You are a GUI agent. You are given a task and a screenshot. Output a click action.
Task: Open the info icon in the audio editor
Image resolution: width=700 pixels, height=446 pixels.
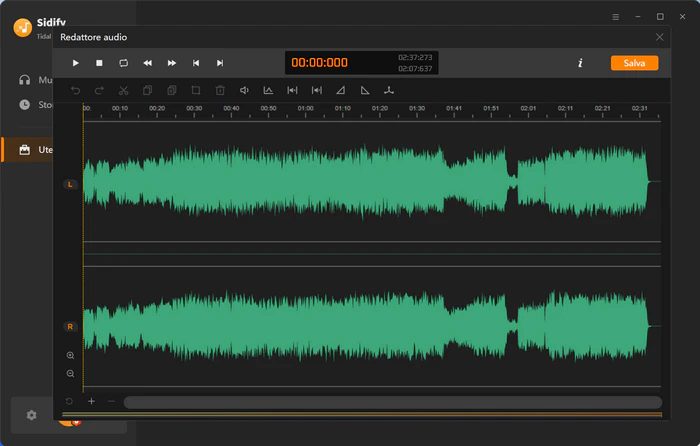coord(580,63)
